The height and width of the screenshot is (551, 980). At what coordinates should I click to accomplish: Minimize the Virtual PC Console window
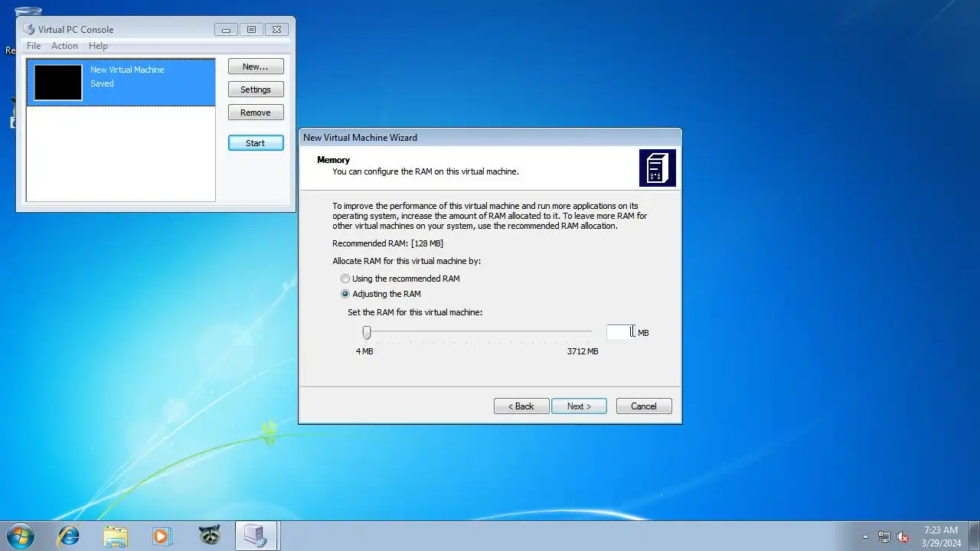pyautogui.click(x=226, y=30)
